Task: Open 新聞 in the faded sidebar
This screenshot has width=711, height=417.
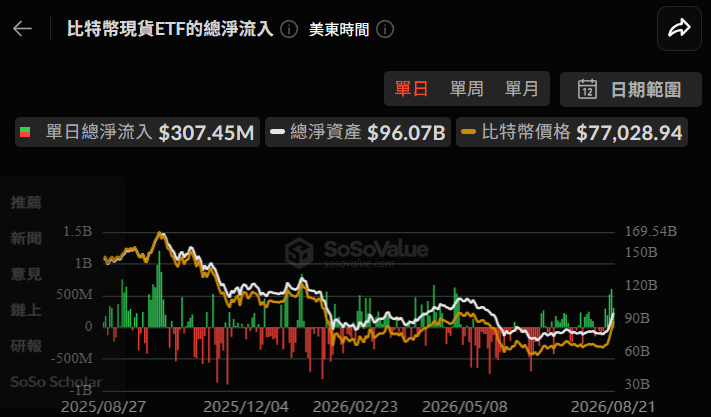Action: point(26,238)
